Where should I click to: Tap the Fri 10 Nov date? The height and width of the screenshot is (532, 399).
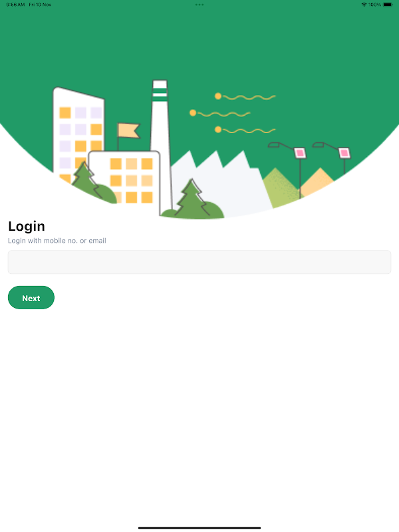click(40, 5)
